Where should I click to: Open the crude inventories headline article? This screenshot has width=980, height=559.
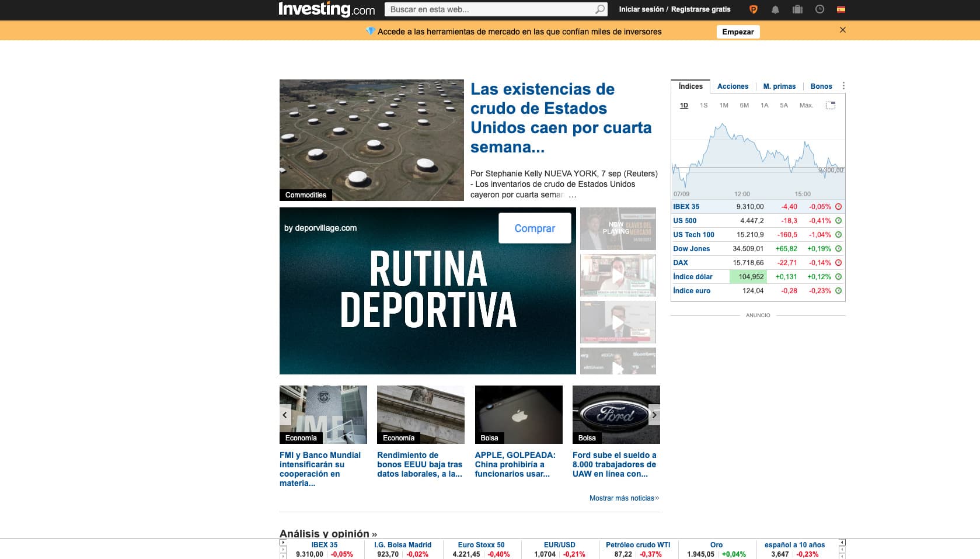(x=561, y=118)
